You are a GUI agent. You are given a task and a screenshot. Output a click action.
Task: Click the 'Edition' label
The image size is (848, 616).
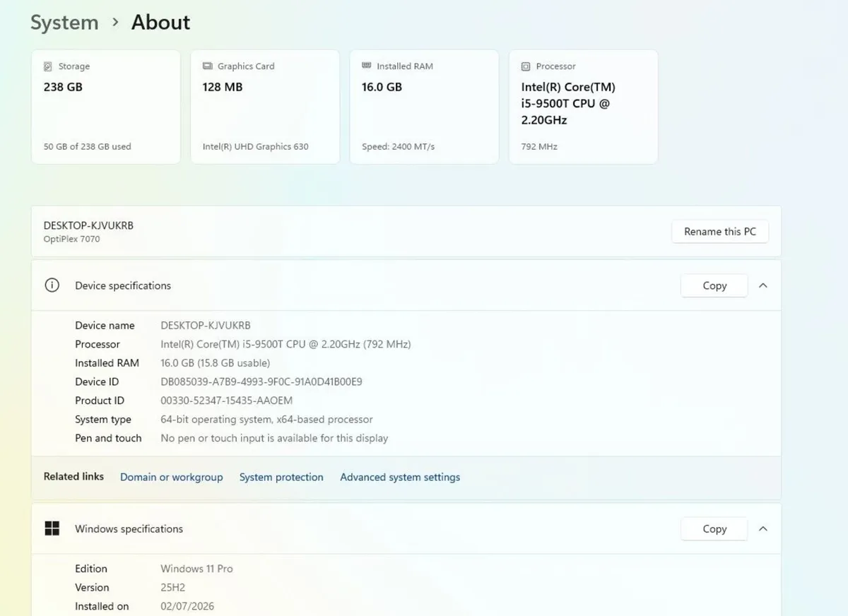(91, 569)
